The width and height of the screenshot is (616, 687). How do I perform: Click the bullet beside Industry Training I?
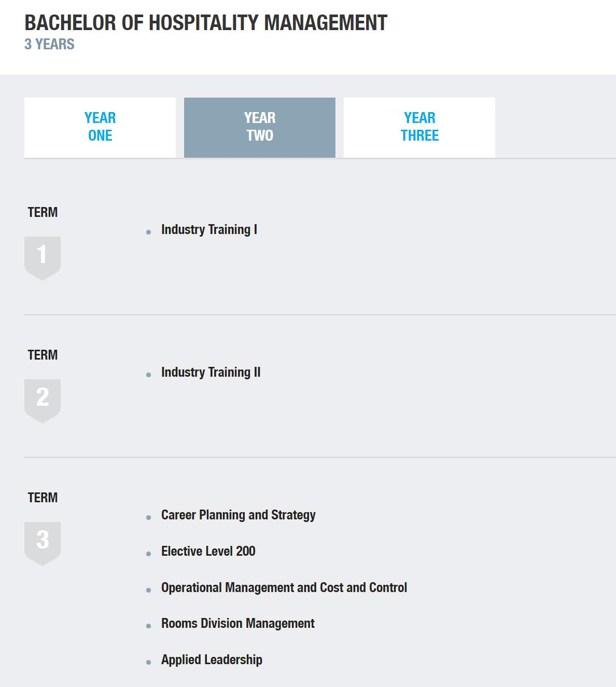149,232
